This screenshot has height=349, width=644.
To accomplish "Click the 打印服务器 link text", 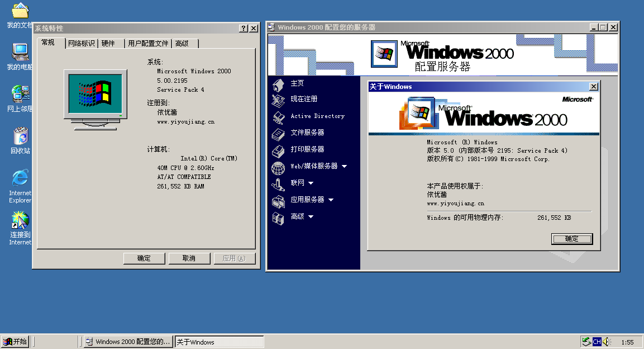I will (307, 149).
